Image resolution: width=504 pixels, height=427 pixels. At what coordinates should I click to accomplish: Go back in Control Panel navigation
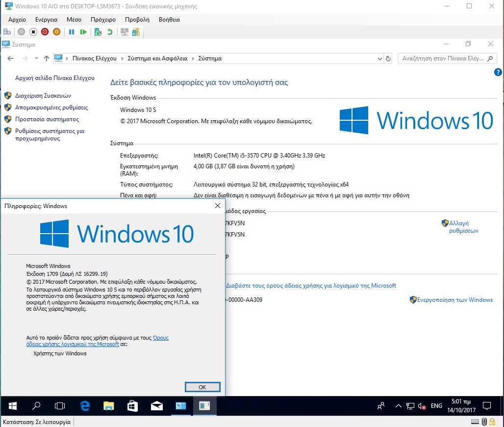10,58
